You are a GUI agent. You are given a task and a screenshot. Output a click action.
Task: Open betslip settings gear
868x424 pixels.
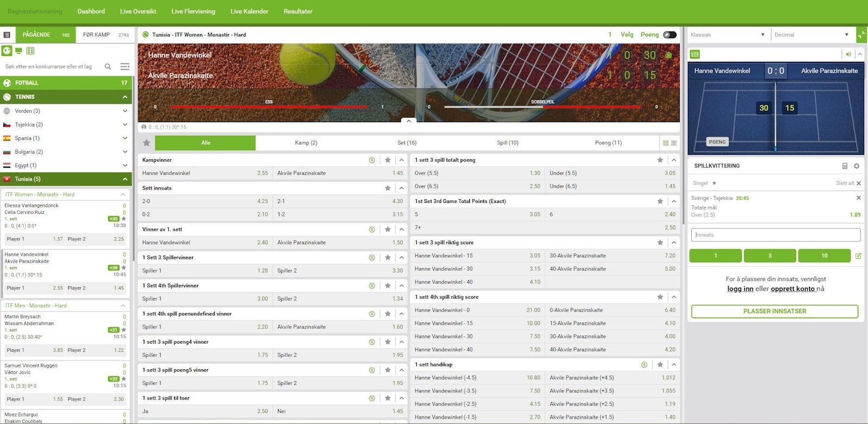857,166
